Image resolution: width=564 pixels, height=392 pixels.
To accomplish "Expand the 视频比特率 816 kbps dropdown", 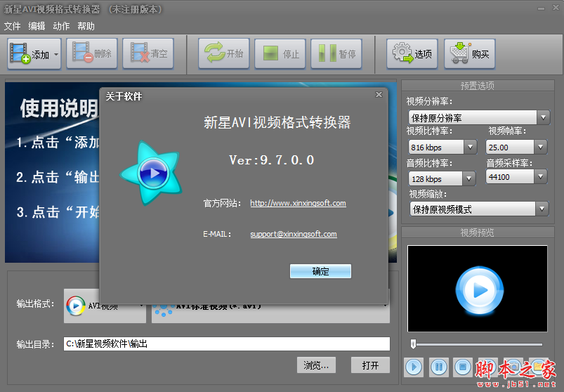I will pos(470,147).
